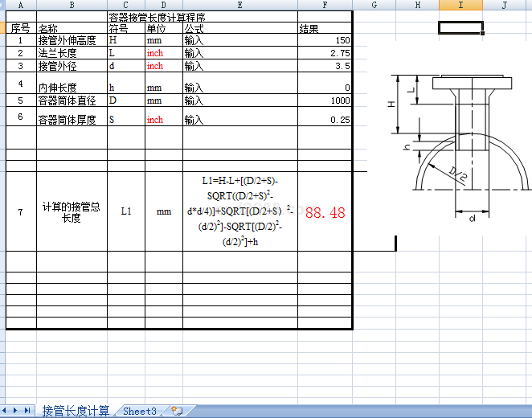This screenshot has width=532, height=418.
Task: Click the 0.25 thickness value cell
Action: point(325,119)
